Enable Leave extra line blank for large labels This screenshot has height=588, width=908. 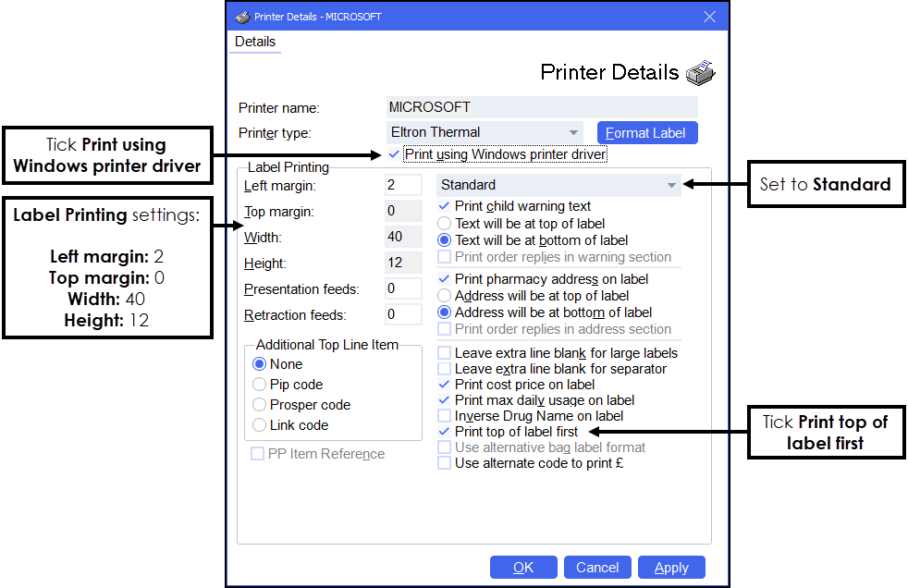(445, 353)
